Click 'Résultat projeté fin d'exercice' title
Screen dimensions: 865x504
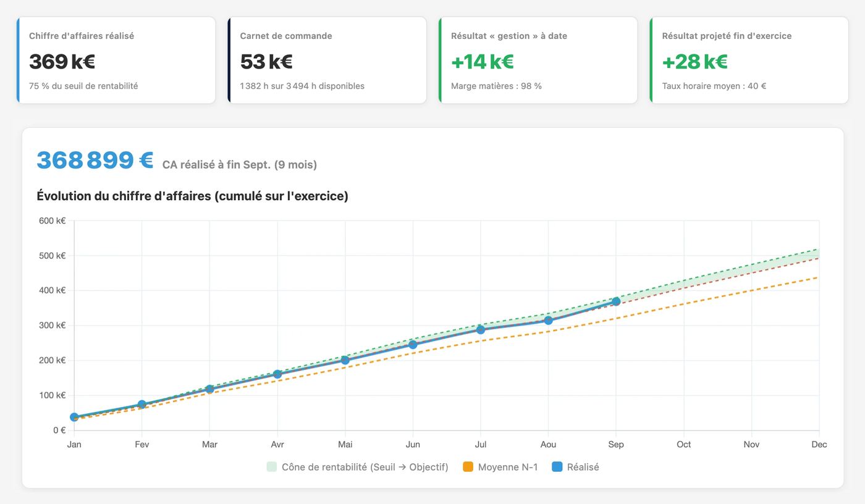[x=727, y=36]
